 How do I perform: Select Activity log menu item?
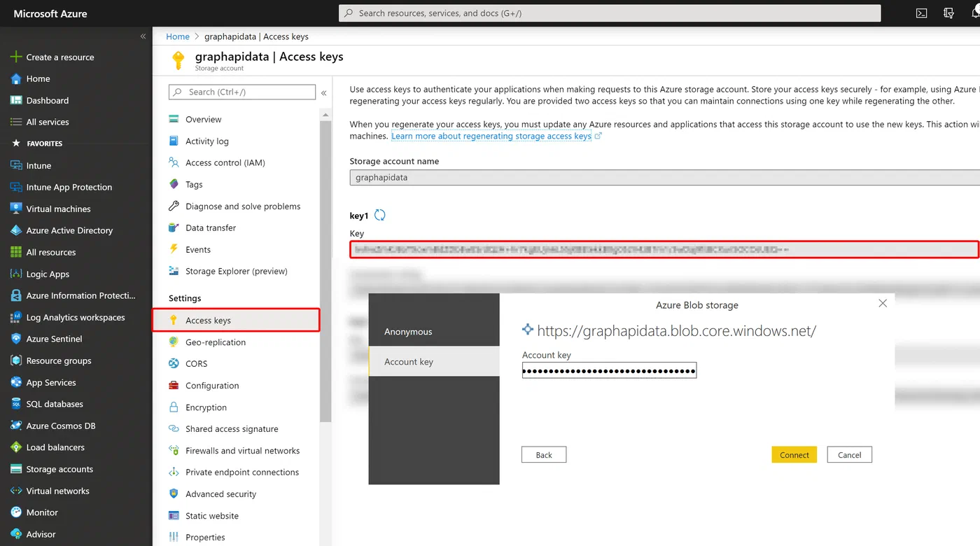[206, 141]
